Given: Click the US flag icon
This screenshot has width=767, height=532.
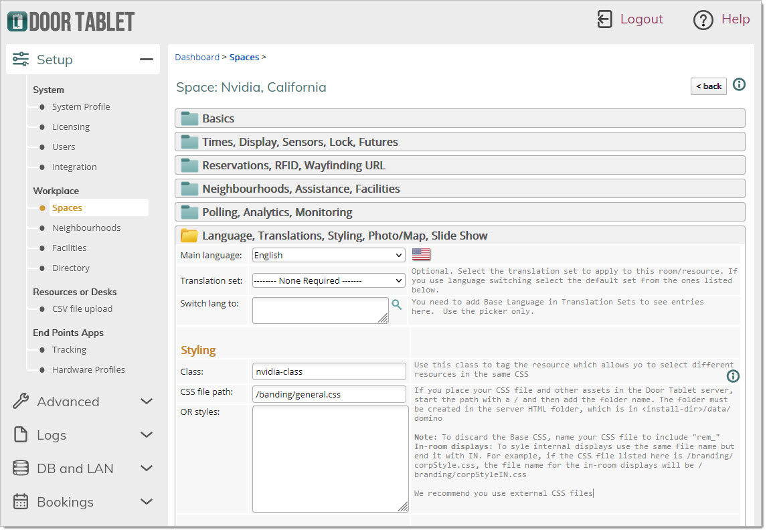Looking at the screenshot, I should coord(421,254).
